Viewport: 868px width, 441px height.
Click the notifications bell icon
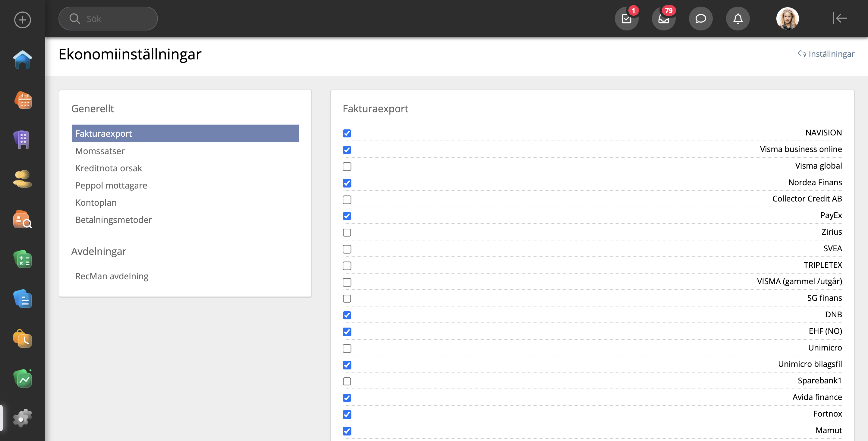point(737,18)
